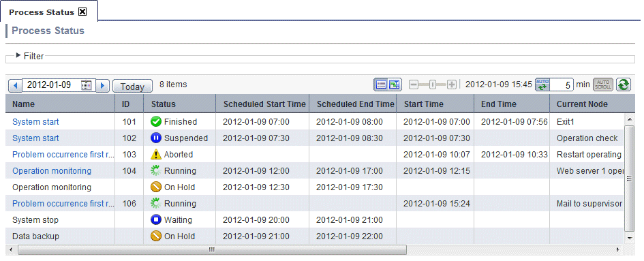Open Operation monitoring process 104
Image resolution: width=644 pixels, height=261 pixels.
[x=52, y=171]
